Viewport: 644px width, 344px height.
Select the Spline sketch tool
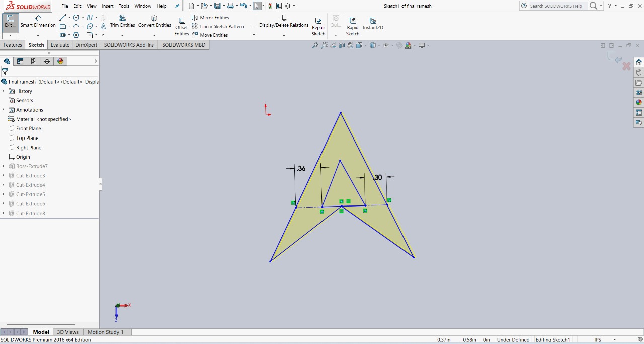(90, 18)
